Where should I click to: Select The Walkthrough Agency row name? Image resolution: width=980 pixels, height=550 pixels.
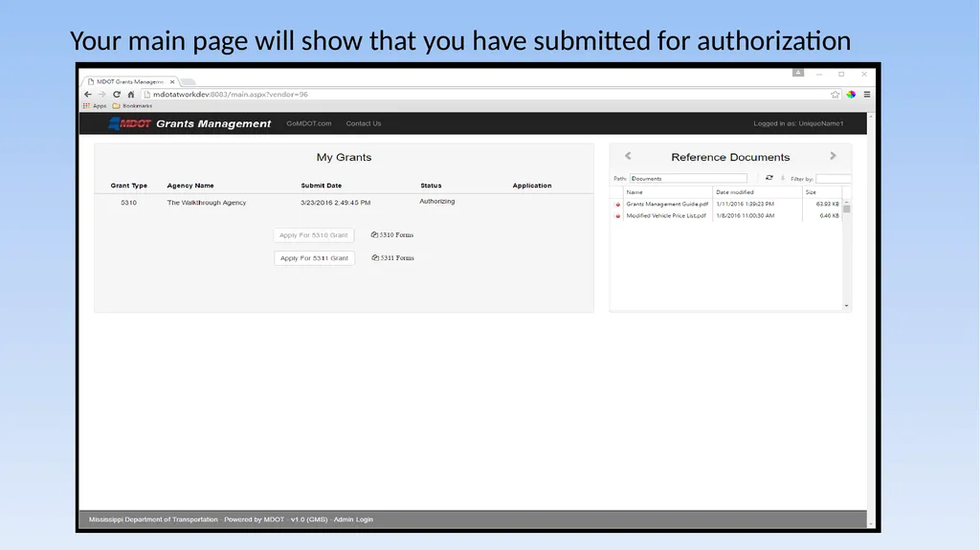(207, 203)
